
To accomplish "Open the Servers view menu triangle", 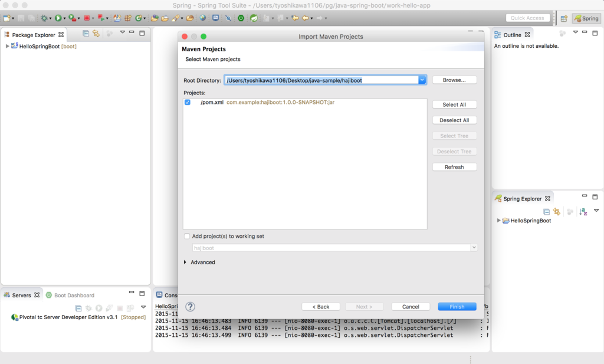I will [x=143, y=307].
